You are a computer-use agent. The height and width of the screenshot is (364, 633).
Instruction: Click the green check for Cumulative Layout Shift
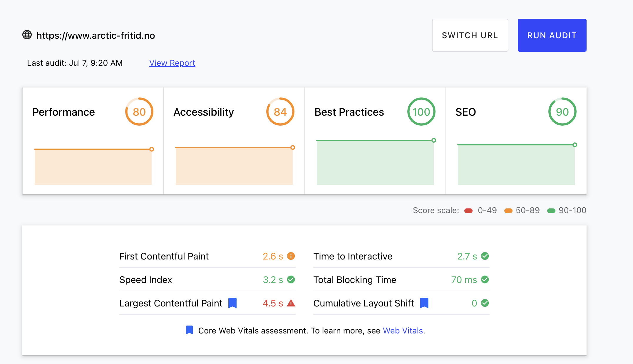[x=485, y=303]
